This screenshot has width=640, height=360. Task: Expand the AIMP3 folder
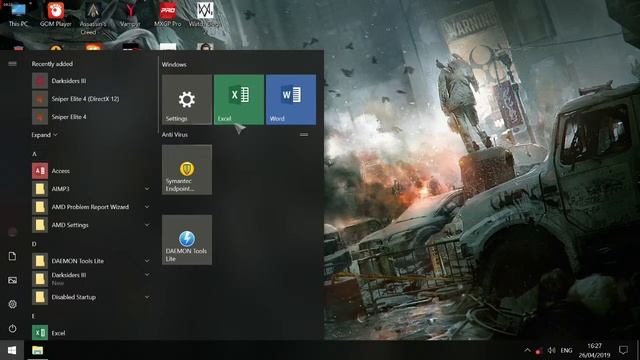[x=147, y=189]
